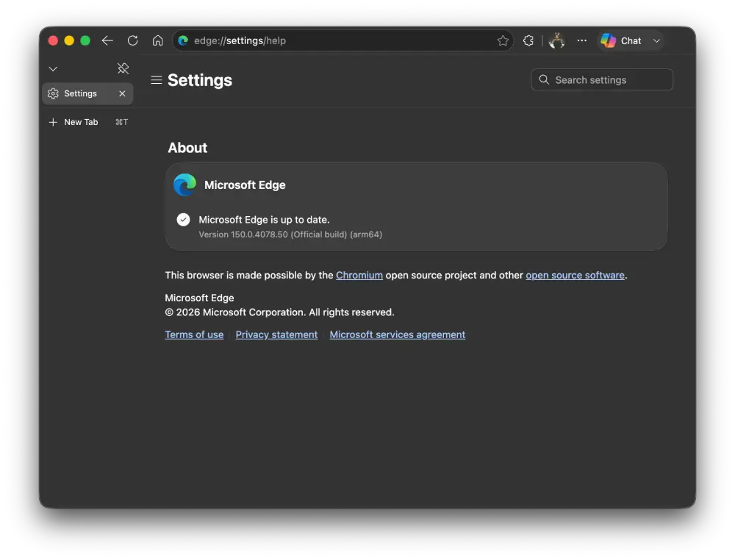This screenshot has width=735, height=560.
Task: Click the Settings page title
Action: click(x=200, y=80)
